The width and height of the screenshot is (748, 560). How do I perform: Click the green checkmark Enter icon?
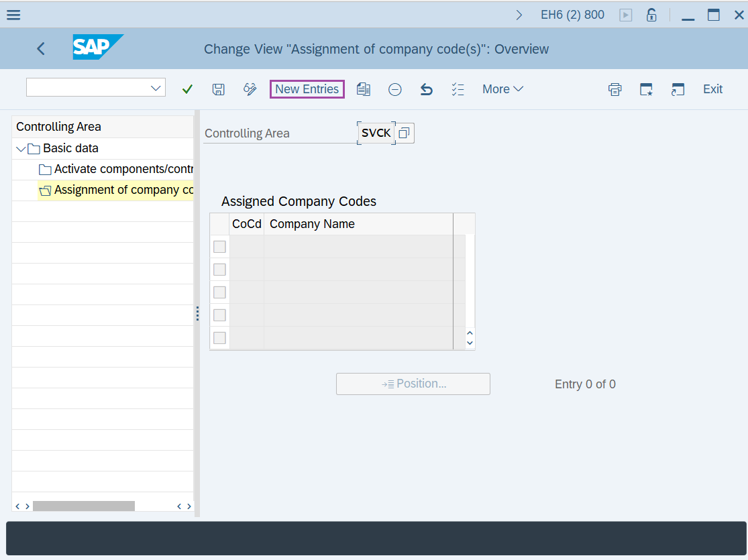[x=187, y=89]
